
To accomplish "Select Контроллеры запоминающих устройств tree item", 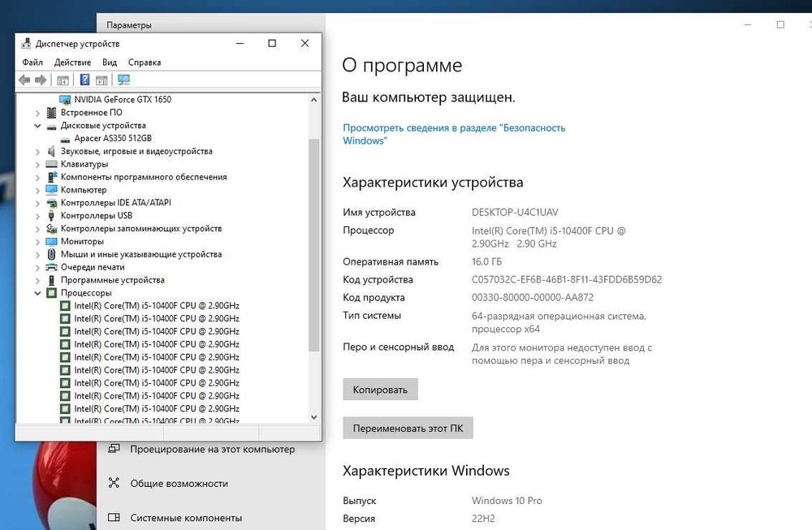I will [140, 229].
